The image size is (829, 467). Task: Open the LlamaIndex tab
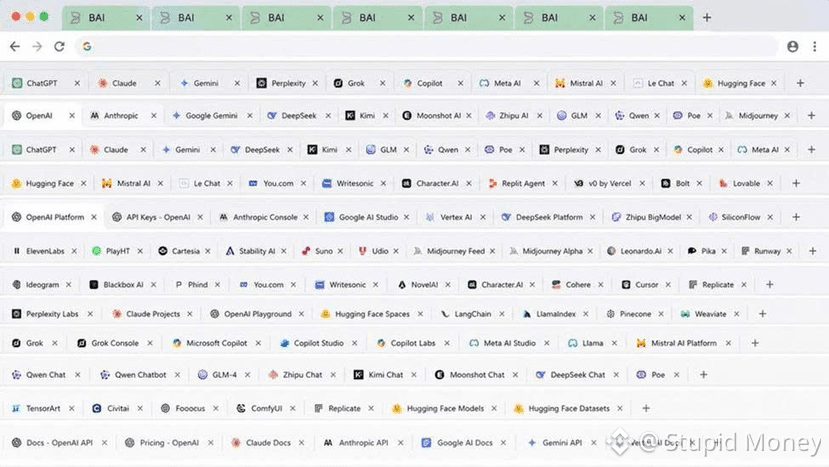tap(555, 314)
